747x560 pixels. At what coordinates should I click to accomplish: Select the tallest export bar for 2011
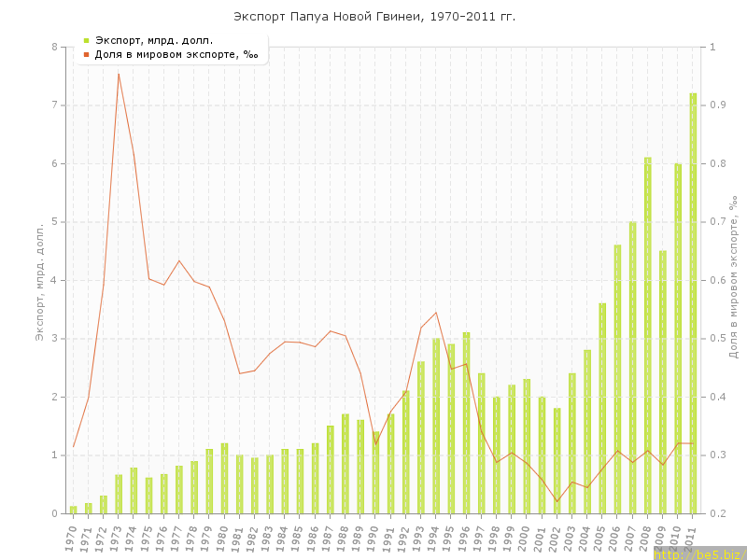click(x=693, y=303)
